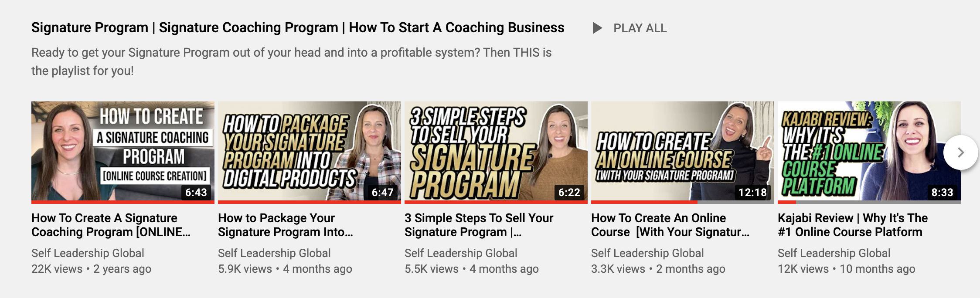Screen dimensions: 980x298
Task: Open the How To Create Signature Coaching thumbnail
Action: [123, 151]
